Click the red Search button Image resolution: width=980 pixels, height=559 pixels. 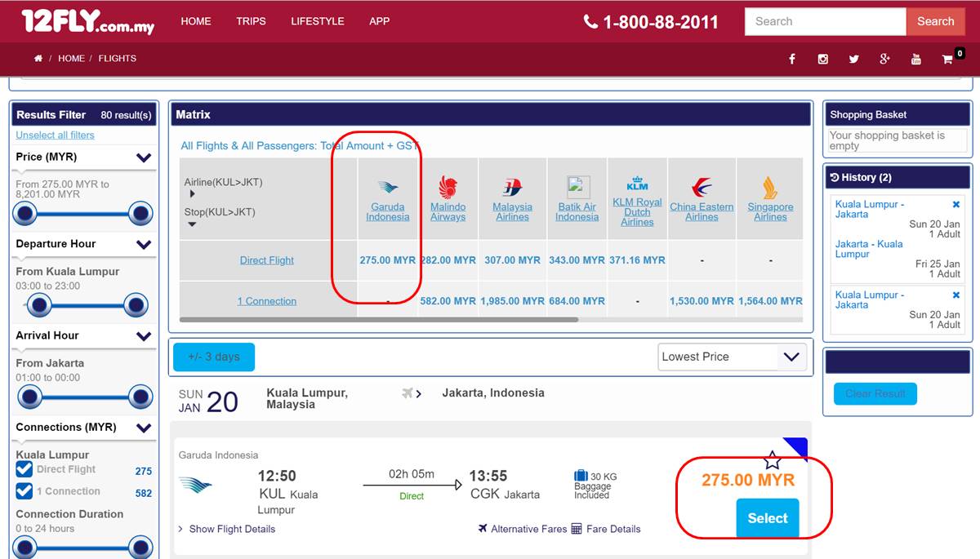coord(936,22)
